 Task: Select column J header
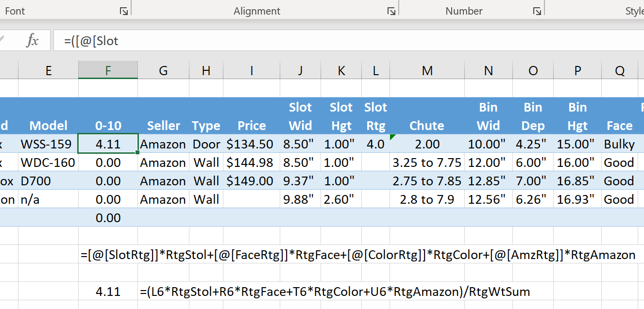[x=300, y=71]
